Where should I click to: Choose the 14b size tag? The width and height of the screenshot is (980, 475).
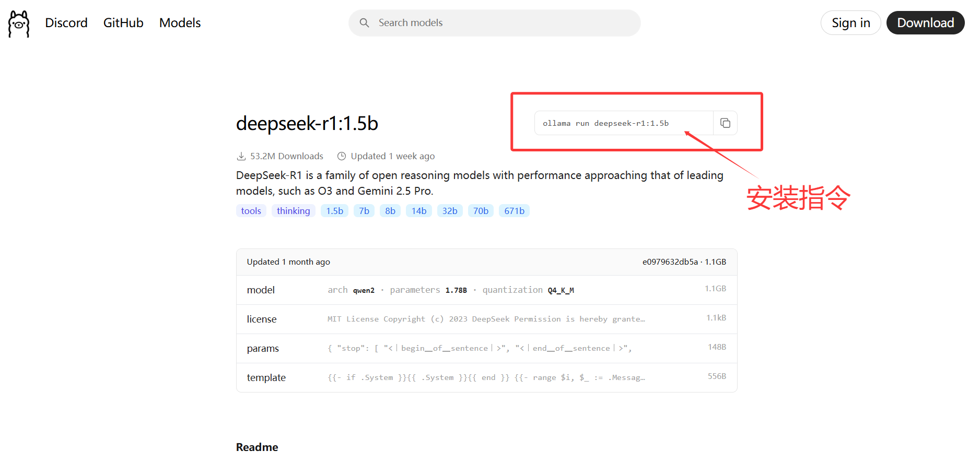tap(419, 211)
